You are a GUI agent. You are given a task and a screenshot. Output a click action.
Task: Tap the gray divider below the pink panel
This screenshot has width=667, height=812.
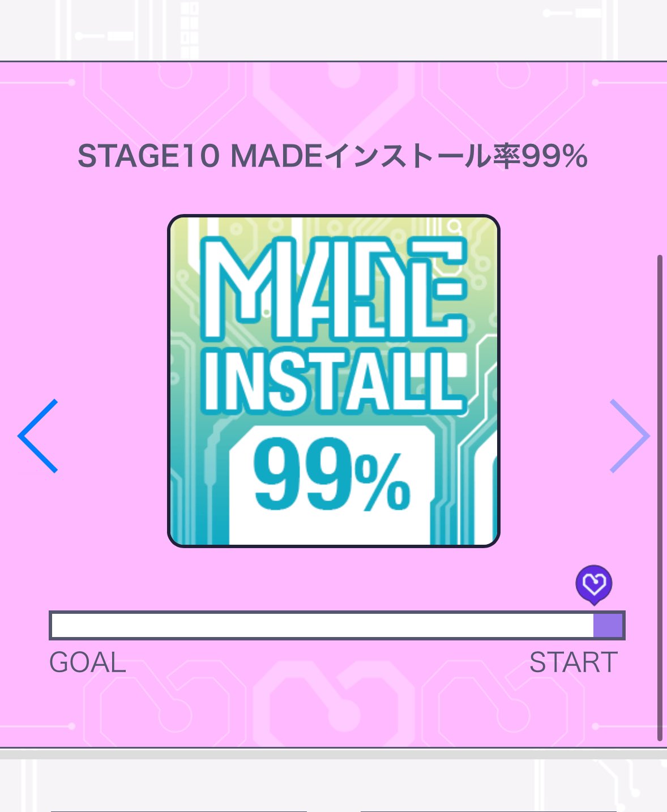click(x=333, y=754)
